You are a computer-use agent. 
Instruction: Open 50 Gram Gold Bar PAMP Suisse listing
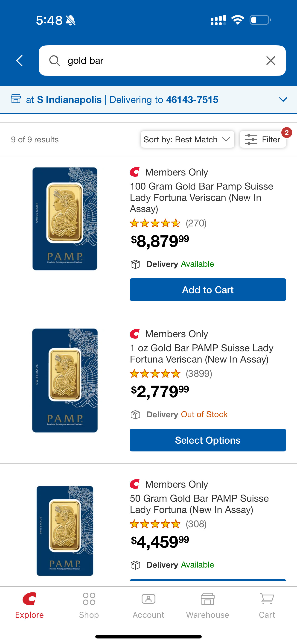point(199,504)
